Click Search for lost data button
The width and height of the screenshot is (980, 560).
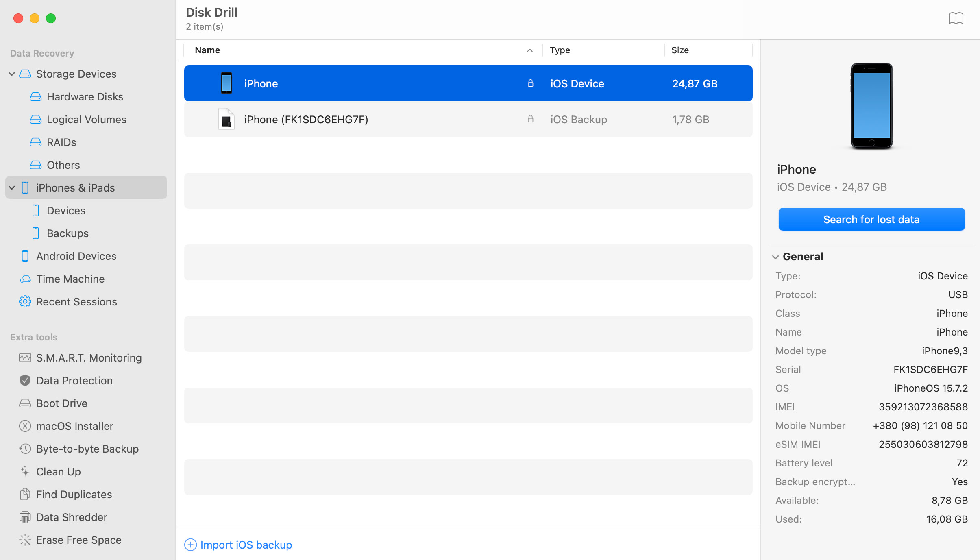pyautogui.click(x=871, y=219)
